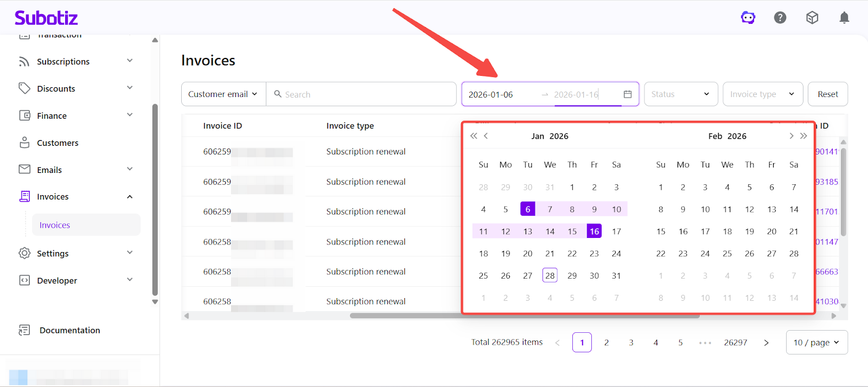Screen dimensions: 868x387
Task: Click the calendar icon in date range field
Action: click(x=628, y=94)
